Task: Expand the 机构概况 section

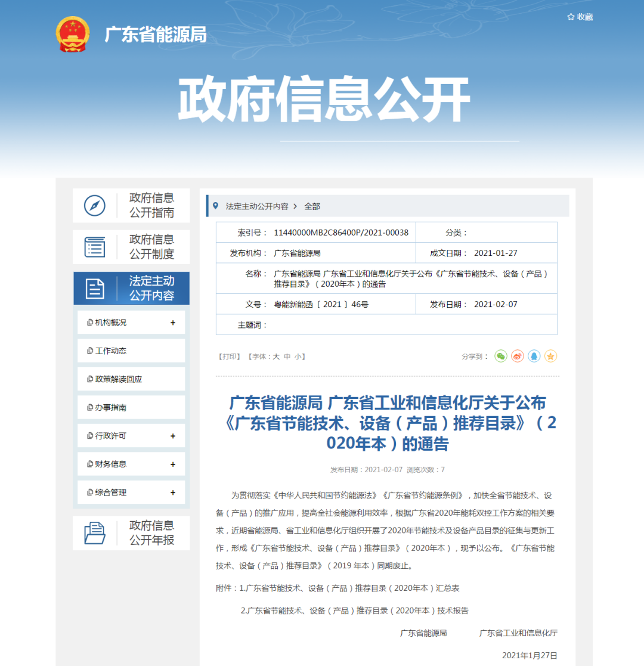Action: coord(173,323)
